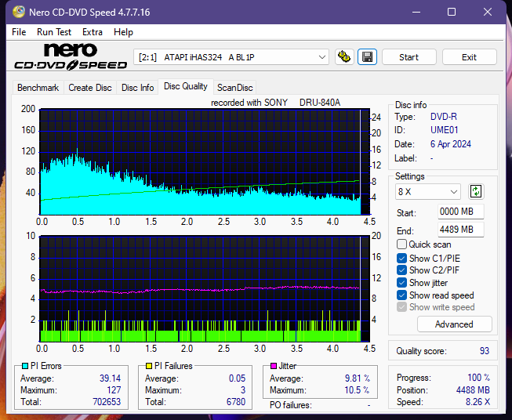This screenshot has width=512, height=420.
Task: Click Jitter maximum value 10.5 %
Action: 357,390
